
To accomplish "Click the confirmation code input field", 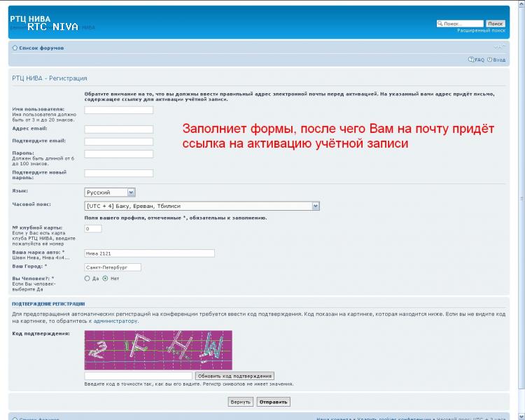I will pos(139,376).
